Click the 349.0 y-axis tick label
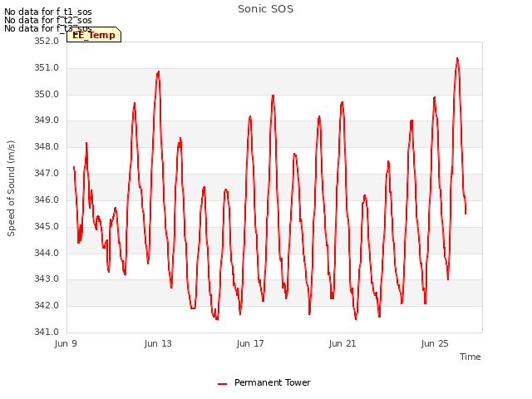Viewport: 532px width, 399px height. pyautogui.click(x=47, y=120)
